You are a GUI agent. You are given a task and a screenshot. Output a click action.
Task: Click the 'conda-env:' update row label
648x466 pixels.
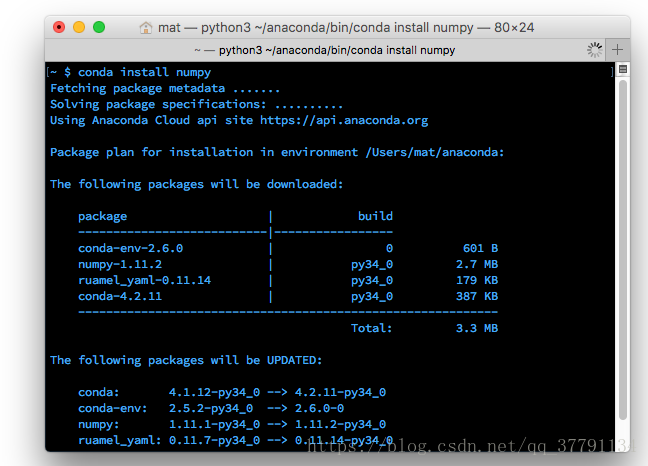[112, 409]
